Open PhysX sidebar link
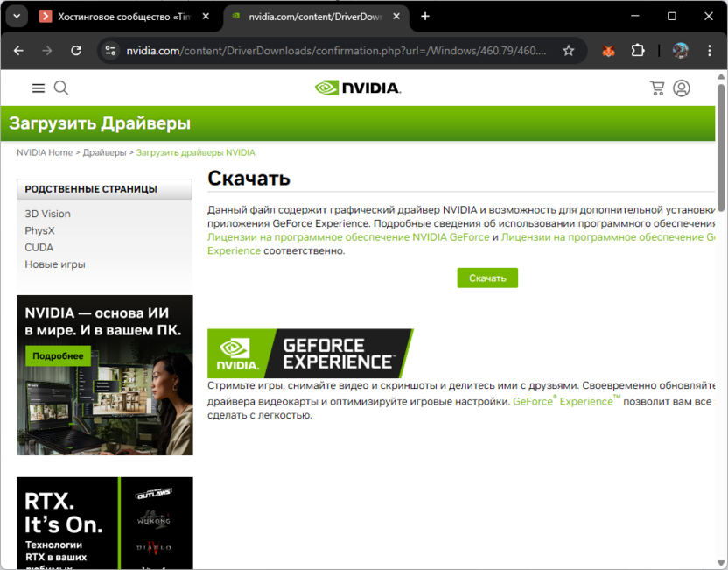728x570 pixels. pos(39,230)
